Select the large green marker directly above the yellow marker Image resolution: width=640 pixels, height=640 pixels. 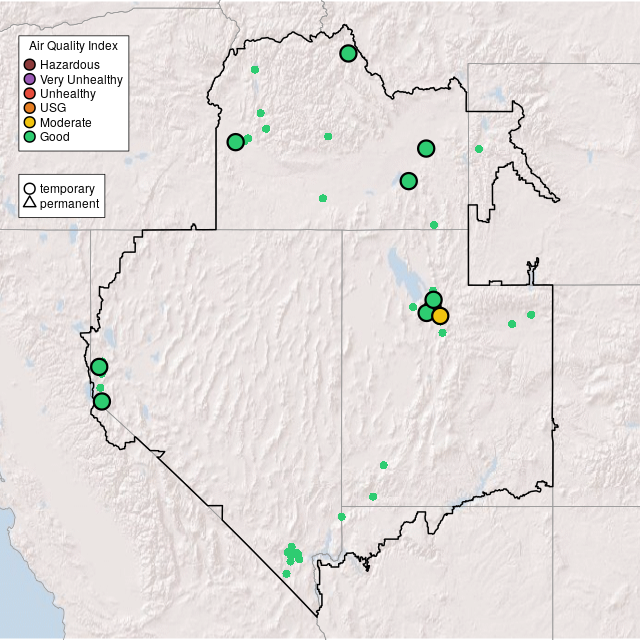433,300
